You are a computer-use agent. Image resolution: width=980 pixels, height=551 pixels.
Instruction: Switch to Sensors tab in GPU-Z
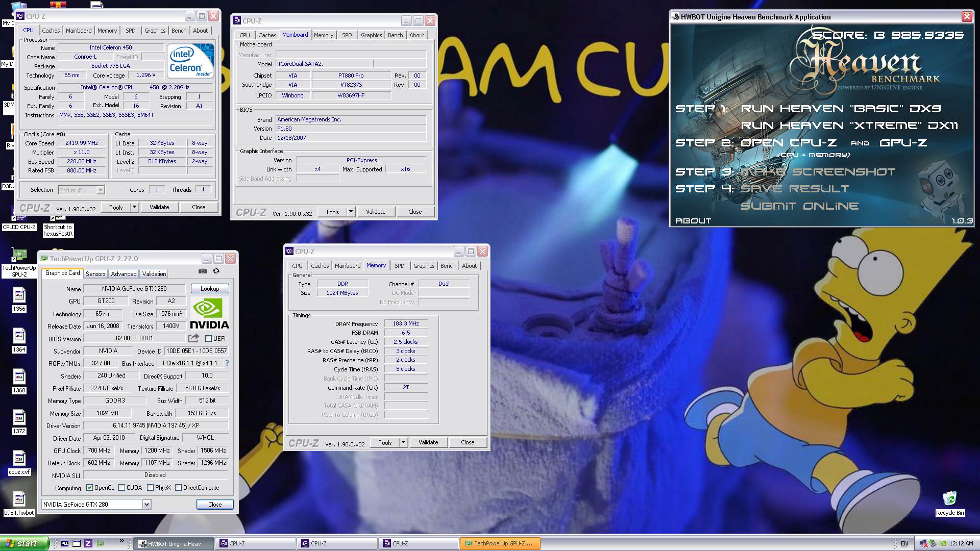95,274
